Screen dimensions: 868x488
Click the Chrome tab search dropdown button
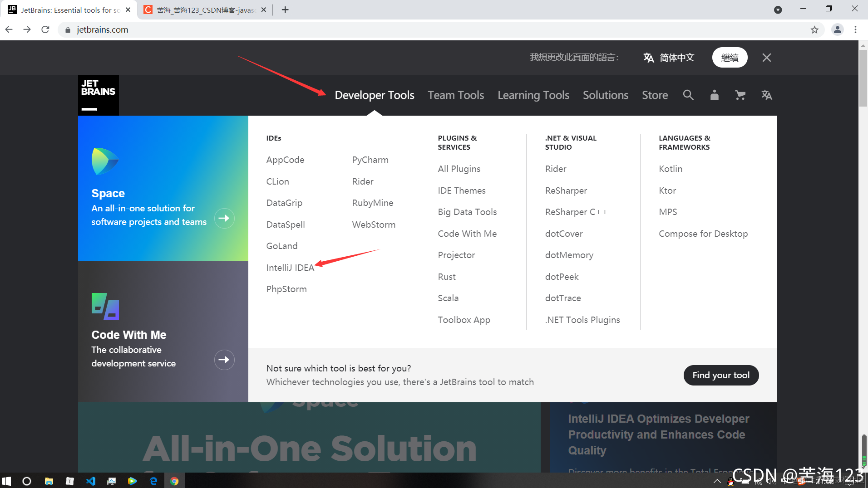coord(778,10)
